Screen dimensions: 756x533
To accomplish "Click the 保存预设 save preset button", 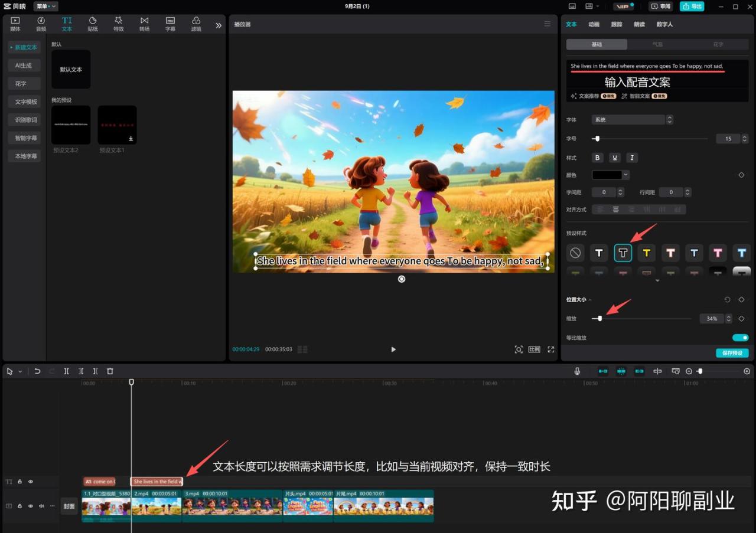I will click(732, 353).
